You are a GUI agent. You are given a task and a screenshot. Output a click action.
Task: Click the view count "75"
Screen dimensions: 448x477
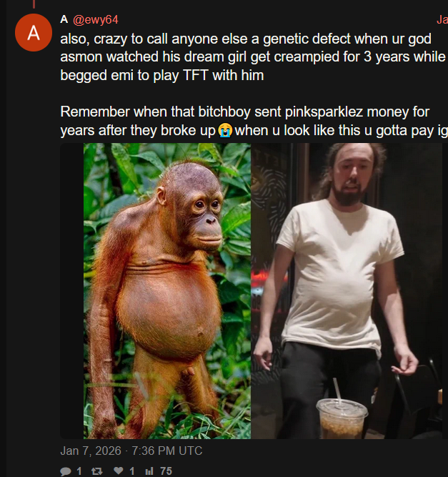click(x=166, y=471)
